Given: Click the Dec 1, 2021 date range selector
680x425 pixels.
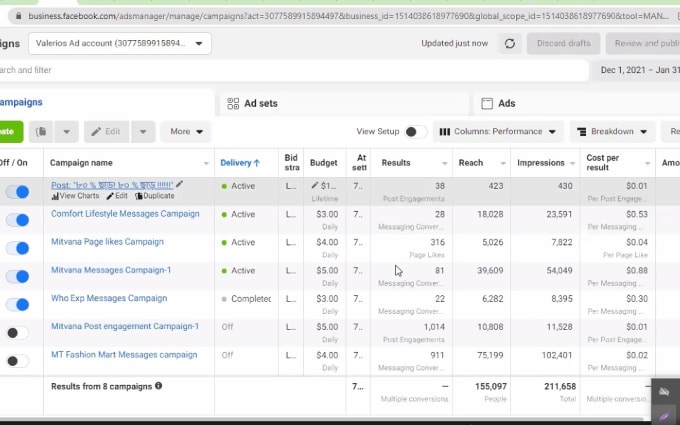Looking at the screenshot, I should [638, 70].
